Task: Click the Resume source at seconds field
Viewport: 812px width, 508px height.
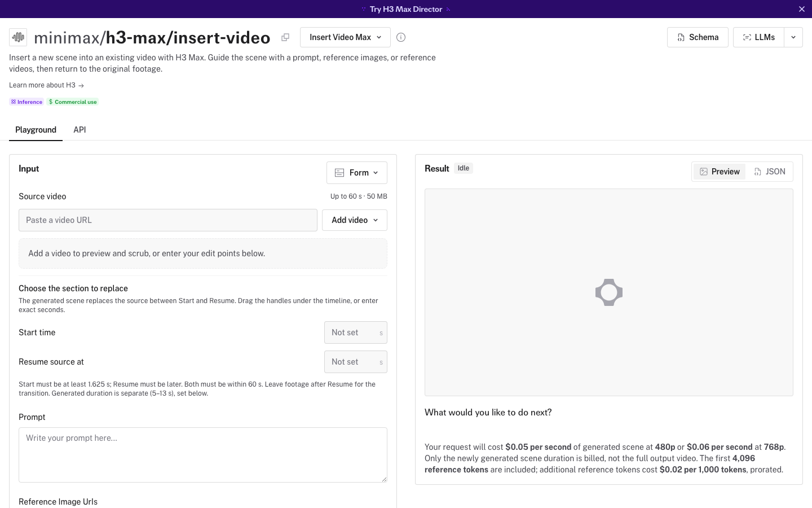Action: tap(356, 362)
